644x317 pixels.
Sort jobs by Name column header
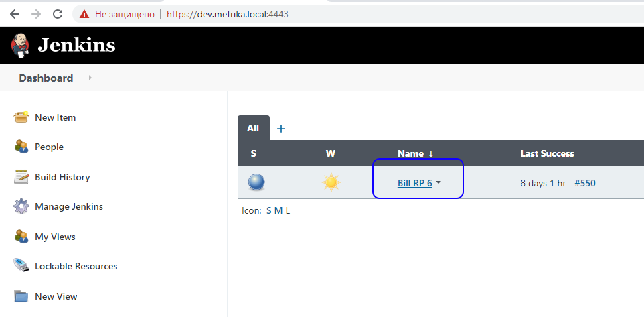pos(415,153)
